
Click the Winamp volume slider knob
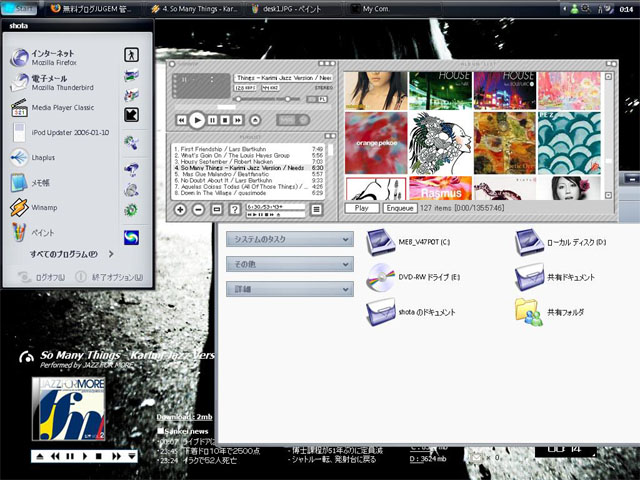pyautogui.click(x=238, y=99)
